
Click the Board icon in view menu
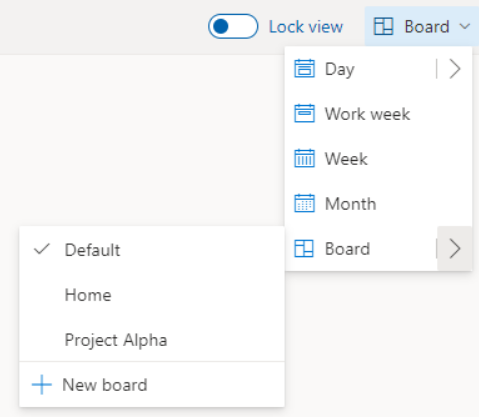click(x=304, y=249)
